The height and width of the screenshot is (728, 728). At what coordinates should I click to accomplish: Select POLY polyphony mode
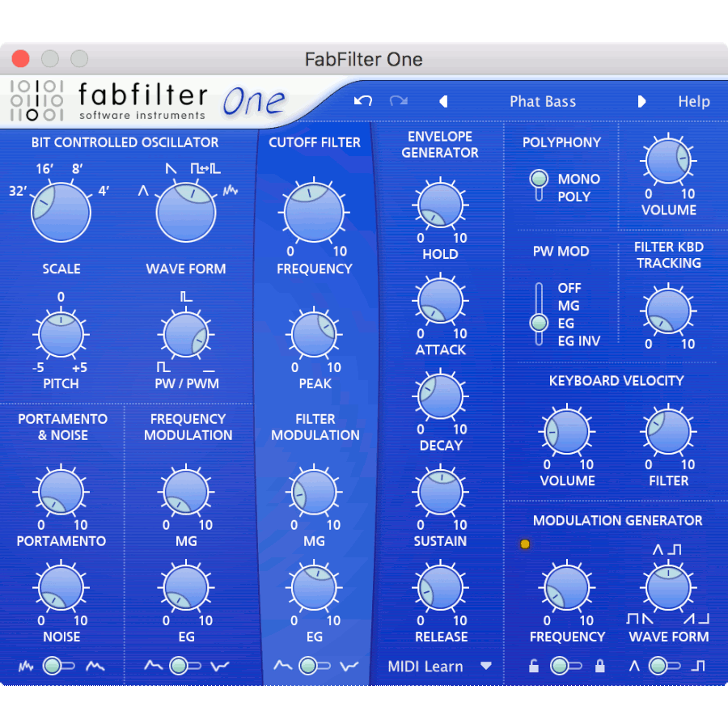click(x=574, y=197)
